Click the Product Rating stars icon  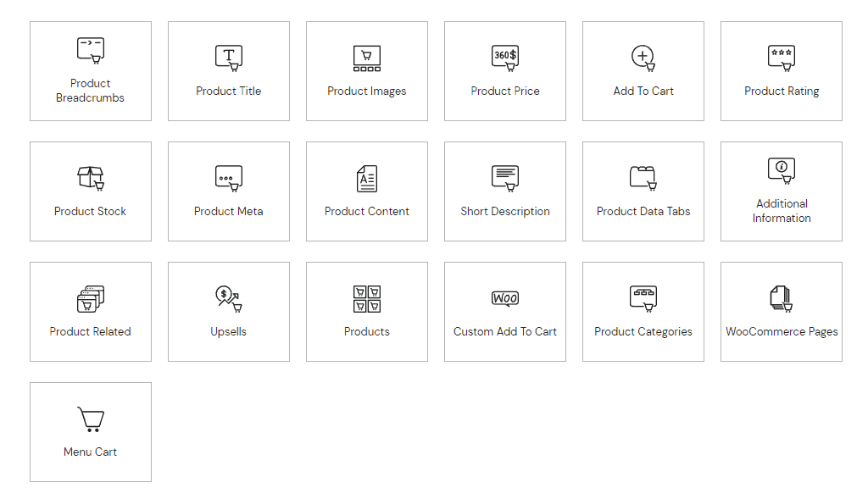point(782,58)
